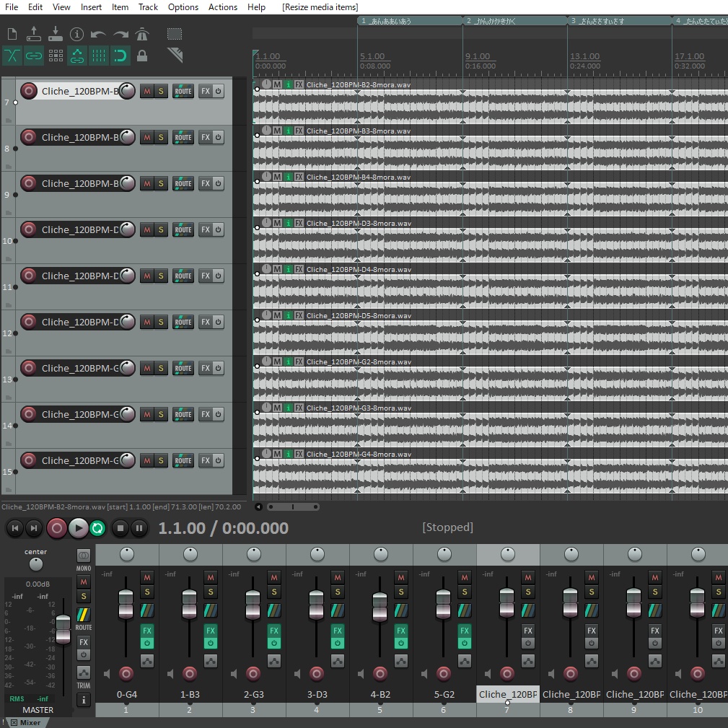The image size is (728, 728).
Task: Click the transport pause button
Action: 139,528
